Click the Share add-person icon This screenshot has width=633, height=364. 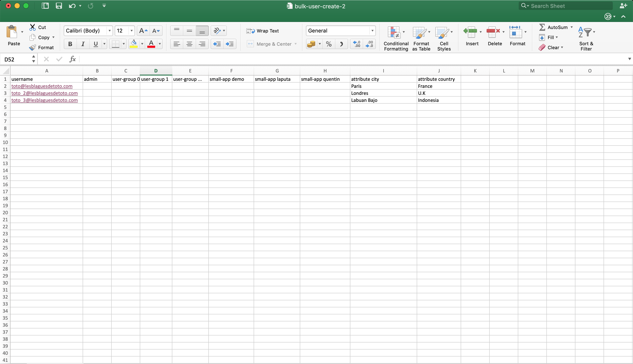coord(623,6)
